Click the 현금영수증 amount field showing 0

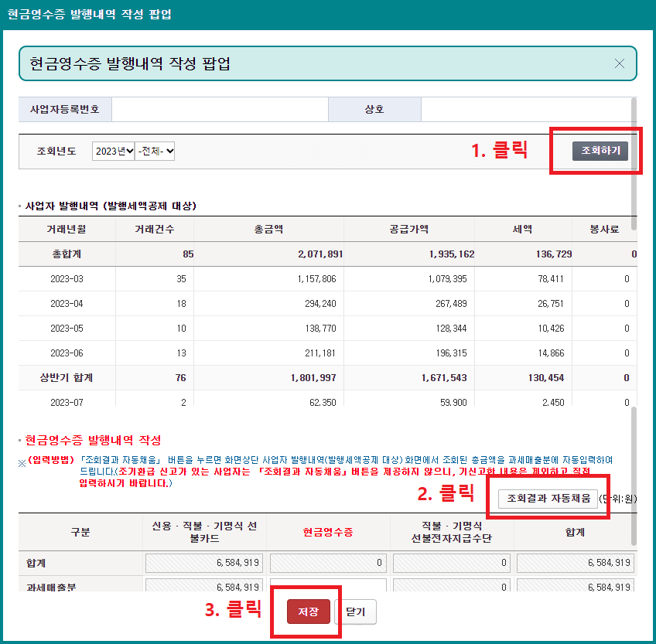coord(328,562)
